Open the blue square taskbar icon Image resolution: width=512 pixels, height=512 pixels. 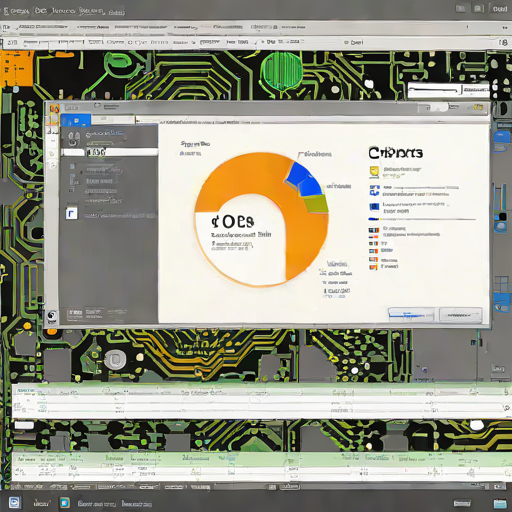(x=65, y=502)
